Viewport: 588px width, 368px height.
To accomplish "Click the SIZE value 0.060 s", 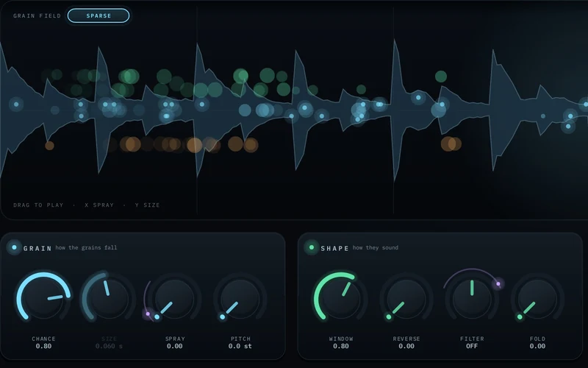I will point(109,346).
